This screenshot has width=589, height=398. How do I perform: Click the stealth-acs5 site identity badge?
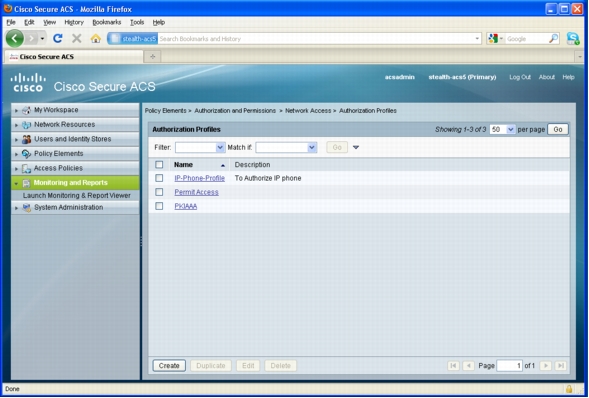click(x=133, y=38)
